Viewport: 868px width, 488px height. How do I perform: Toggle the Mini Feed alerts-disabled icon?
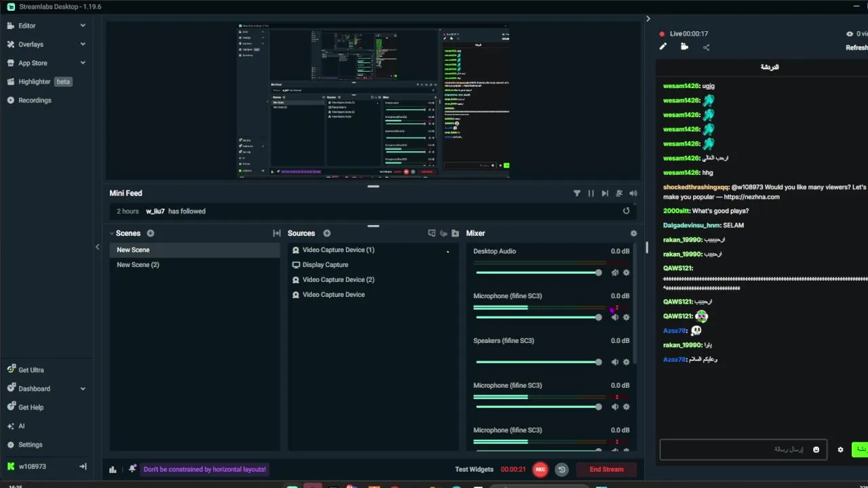tap(619, 193)
